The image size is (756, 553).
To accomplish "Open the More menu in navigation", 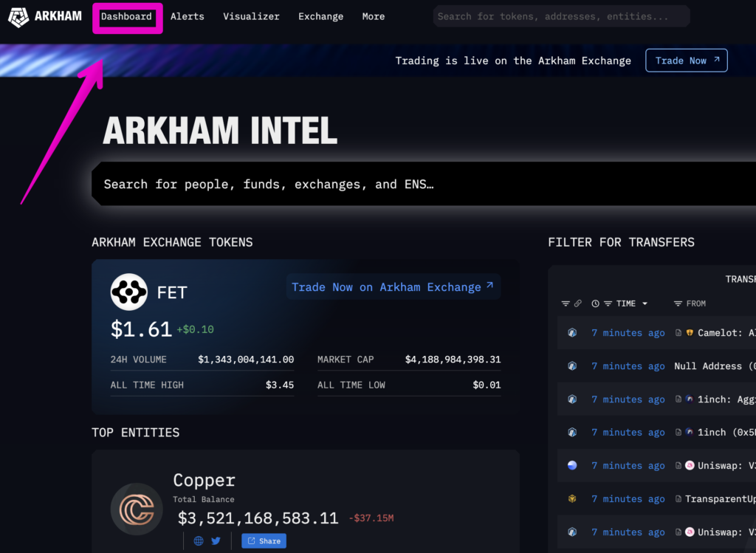I will [x=373, y=16].
